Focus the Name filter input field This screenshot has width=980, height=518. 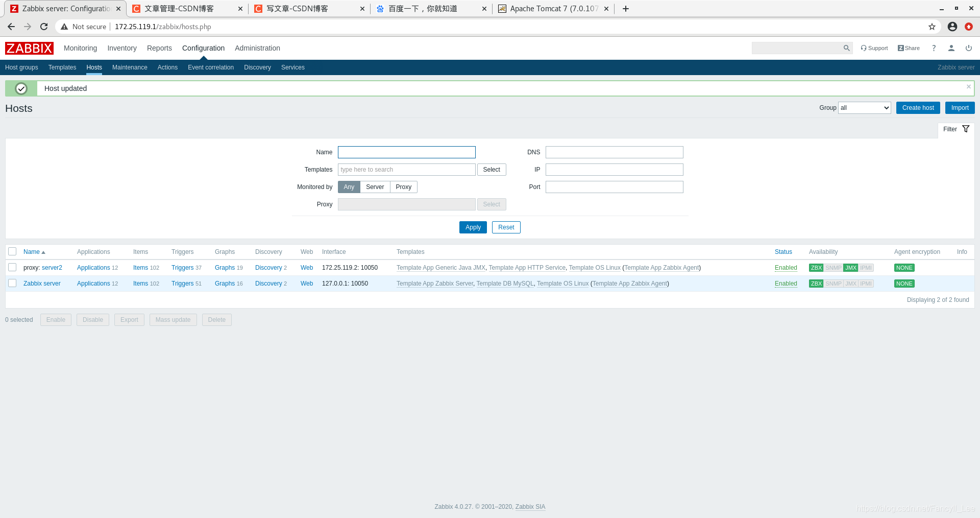coord(407,152)
